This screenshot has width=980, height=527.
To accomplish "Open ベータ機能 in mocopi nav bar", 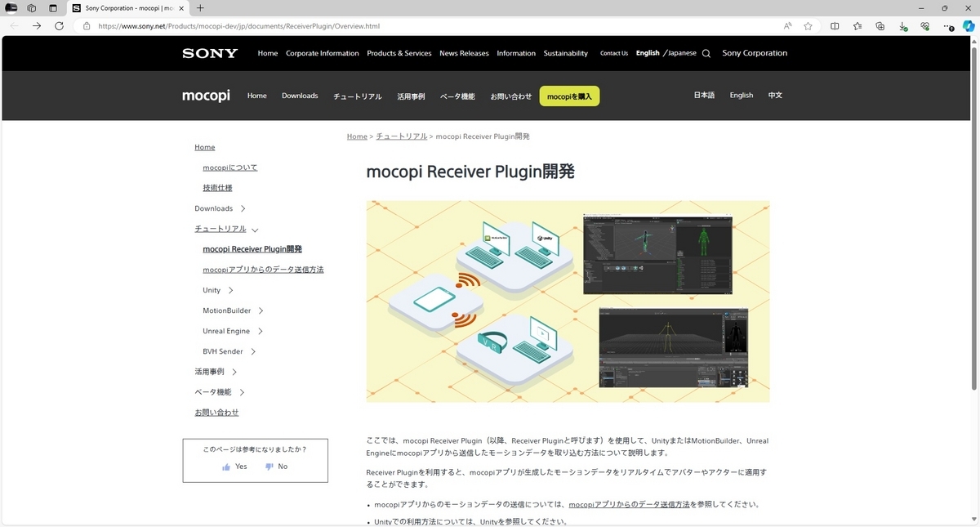I will [457, 96].
